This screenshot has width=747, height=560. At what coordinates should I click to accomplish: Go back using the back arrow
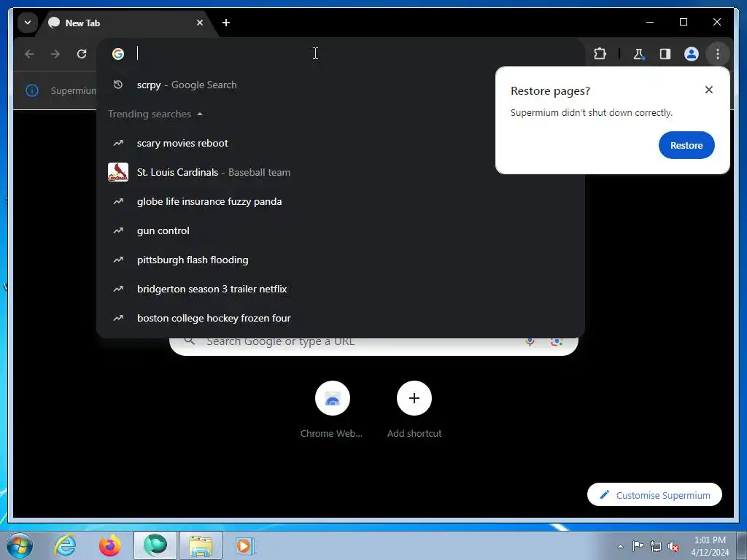pos(29,54)
